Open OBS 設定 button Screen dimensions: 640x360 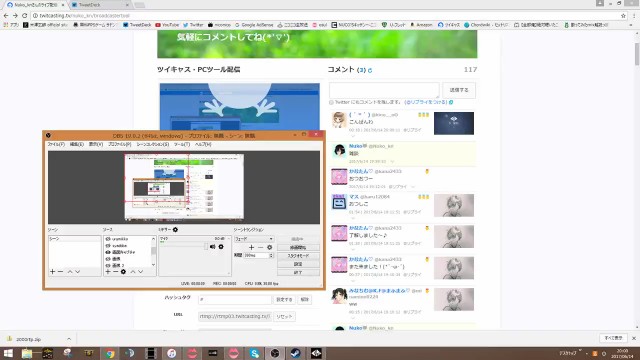click(298, 264)
